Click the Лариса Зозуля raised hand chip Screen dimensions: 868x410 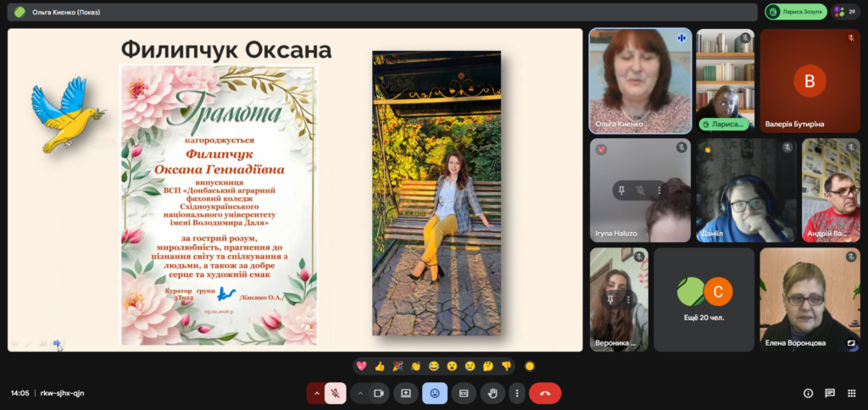[x=795, y=12]
